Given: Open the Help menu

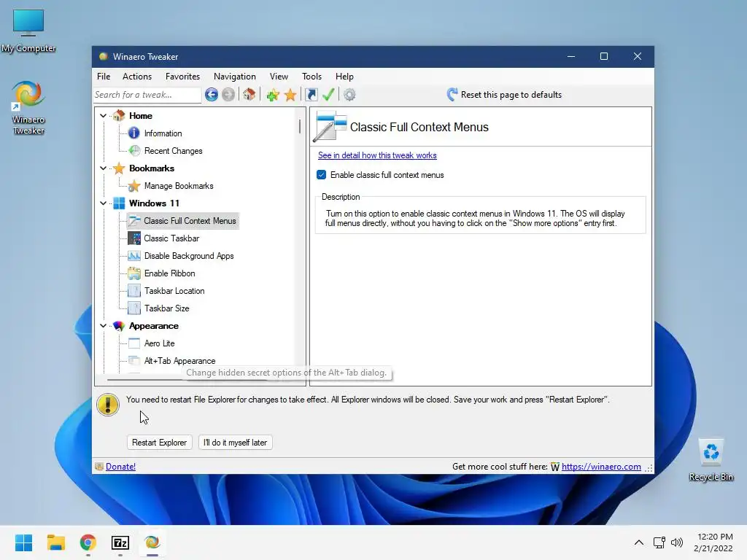Looking at the screenshot, I should point(344,76).
